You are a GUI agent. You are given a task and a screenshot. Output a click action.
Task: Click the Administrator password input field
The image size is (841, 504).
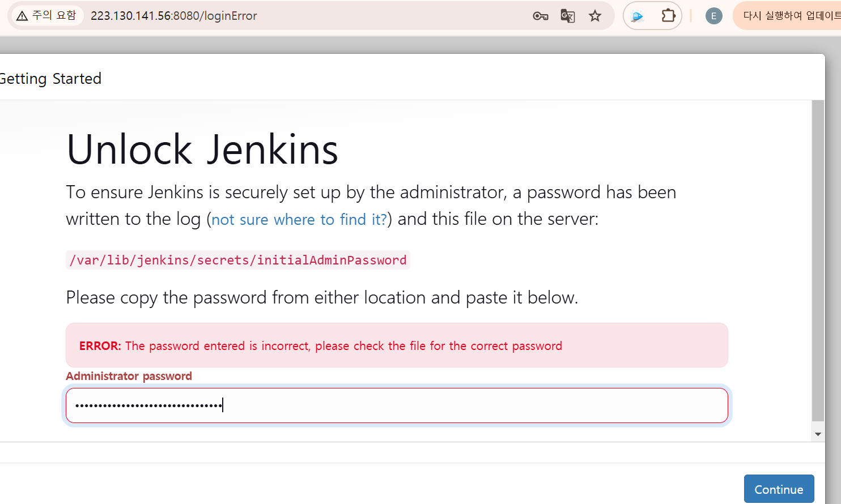point(397,405)
